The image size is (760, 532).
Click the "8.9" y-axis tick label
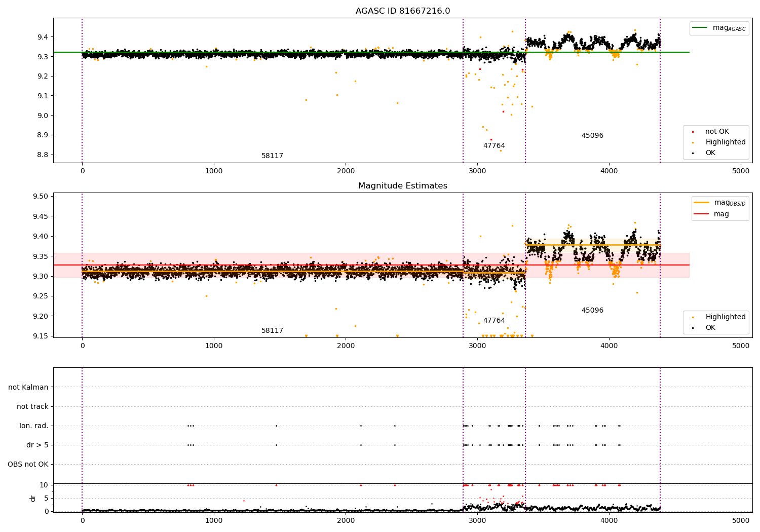tap(43, 135)
